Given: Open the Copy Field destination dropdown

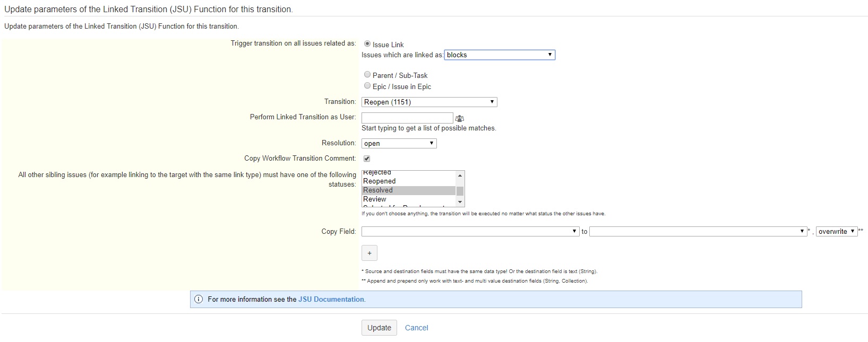Looking at the screenshot, I should pos(698,231).
